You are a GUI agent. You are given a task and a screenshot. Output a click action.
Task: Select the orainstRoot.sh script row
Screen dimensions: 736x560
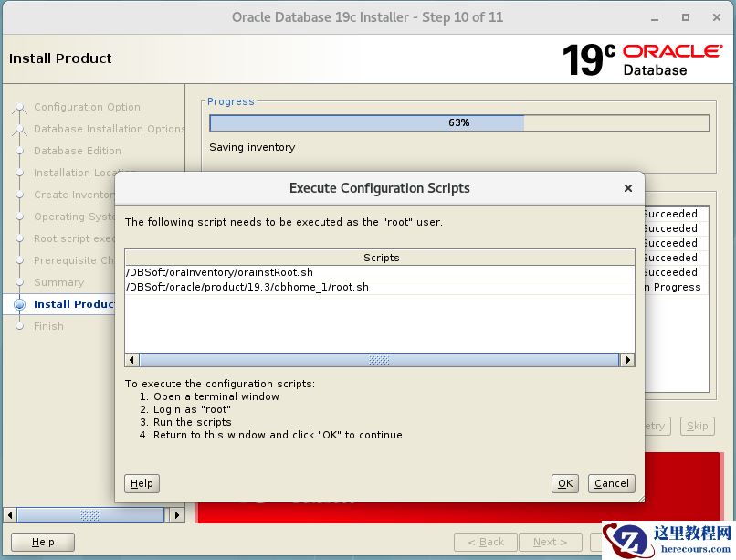(x=380, y=273)
